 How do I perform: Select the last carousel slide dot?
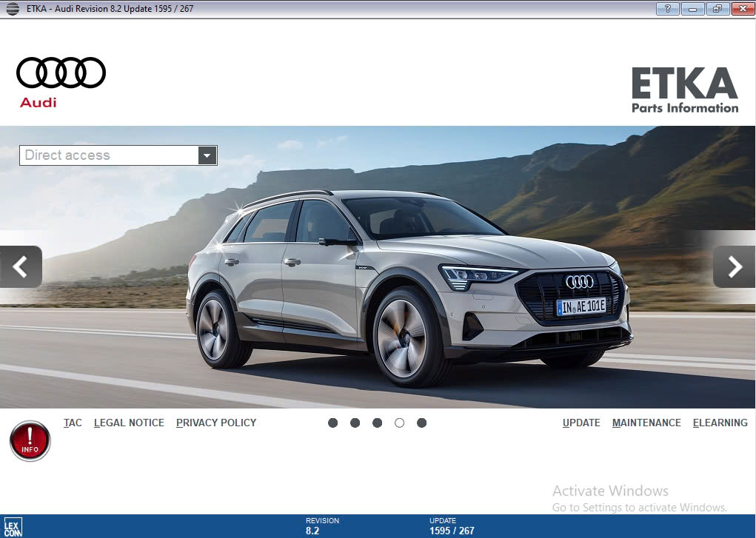(x=422, y=422)
